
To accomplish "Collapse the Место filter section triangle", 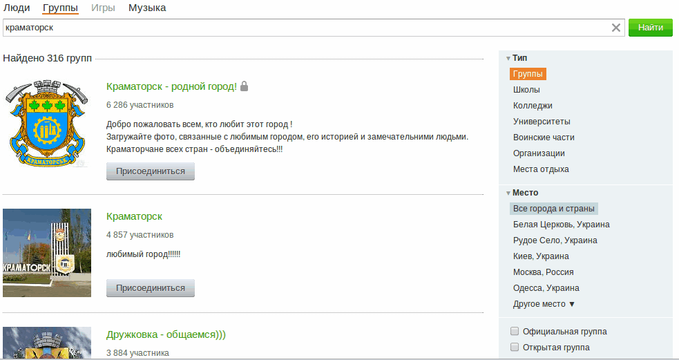I will click(x=508, y=193).
